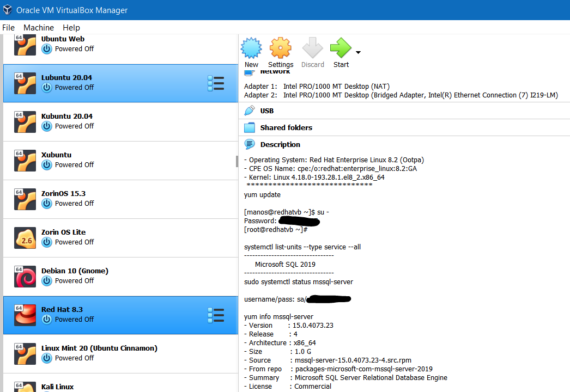
Task: Click the USB section header text
Action: pos(267,111)
